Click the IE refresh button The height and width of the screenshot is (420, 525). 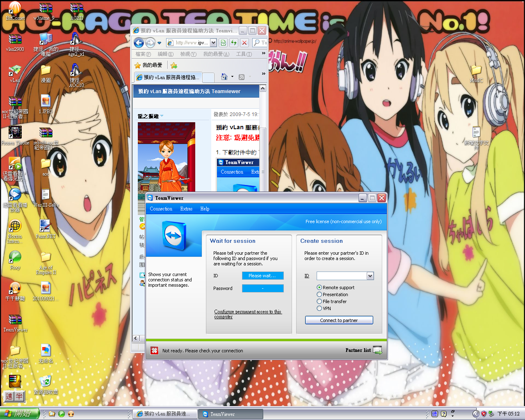234,43
